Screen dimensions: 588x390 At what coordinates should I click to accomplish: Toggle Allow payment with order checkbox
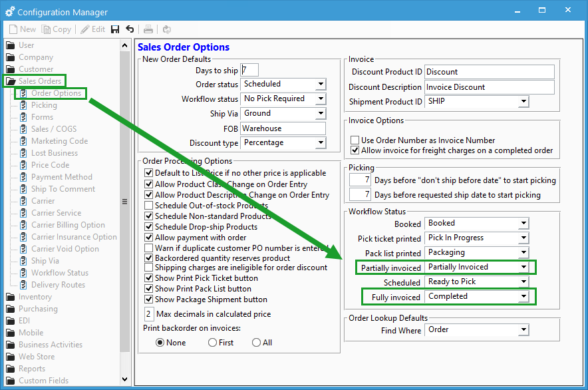coord(149,238)
